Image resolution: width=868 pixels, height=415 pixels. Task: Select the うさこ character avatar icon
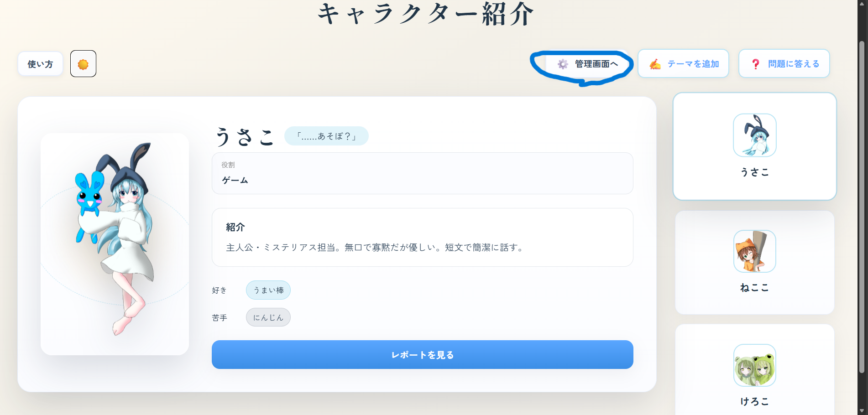coord(754,135)
